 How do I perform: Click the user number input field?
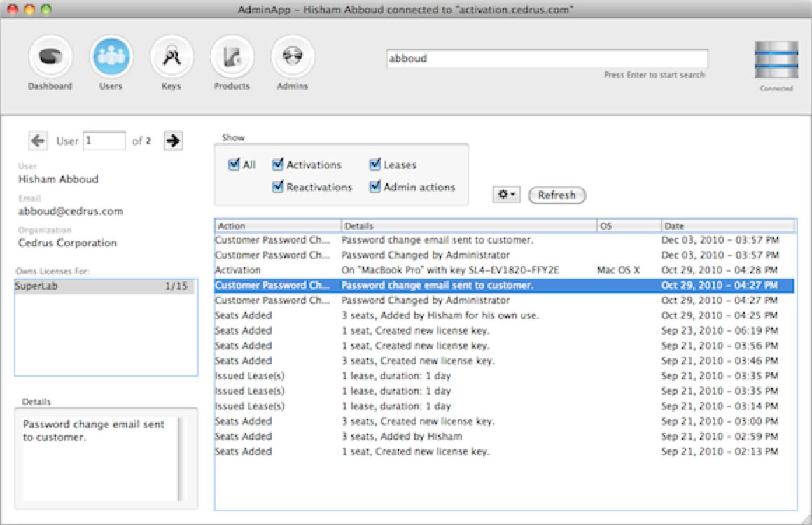tap(104, 141)
